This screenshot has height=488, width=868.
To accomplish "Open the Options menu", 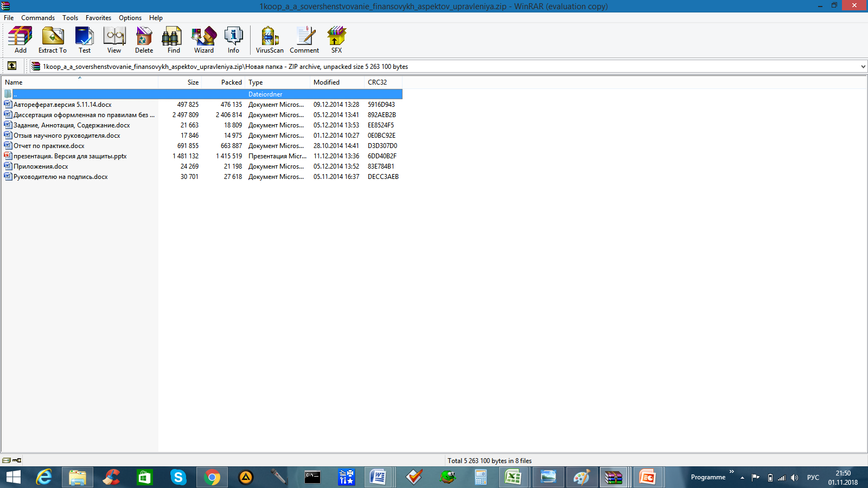I will pos(130,18).
